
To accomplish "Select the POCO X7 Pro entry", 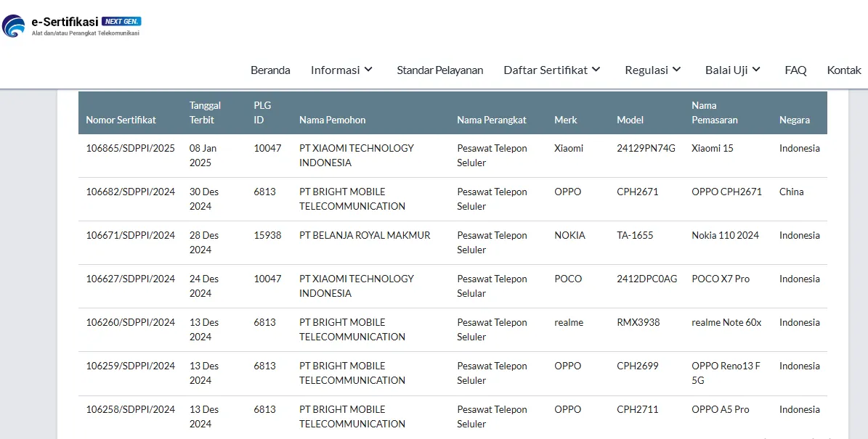I will pyautogui.click(x=720, y=279).
